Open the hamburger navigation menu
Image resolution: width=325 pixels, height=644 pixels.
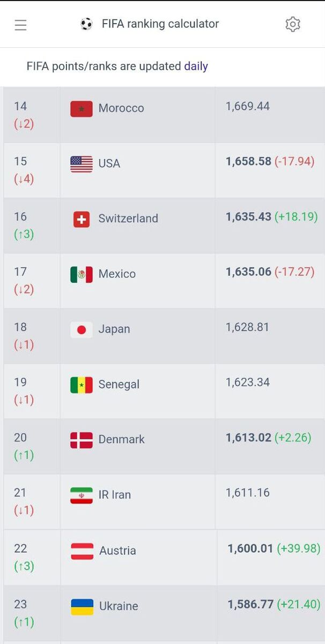pos(20,24)
